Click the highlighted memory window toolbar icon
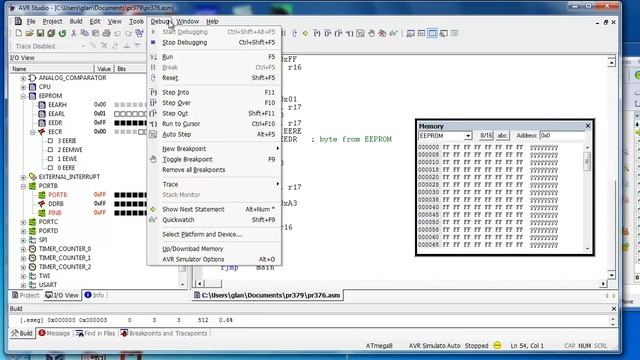 click(432, 33)
